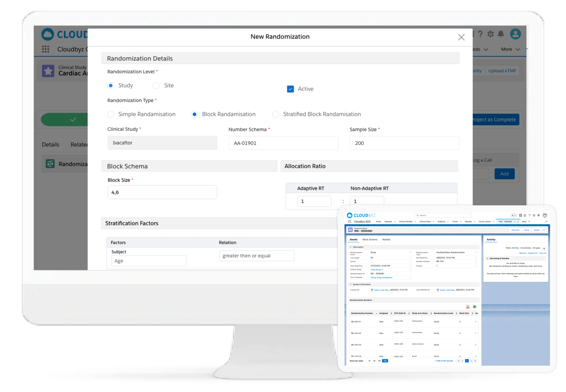Screen dimensions: 566x392
Task: Click the Randomization scales icon in background
Action: (50, 164)
